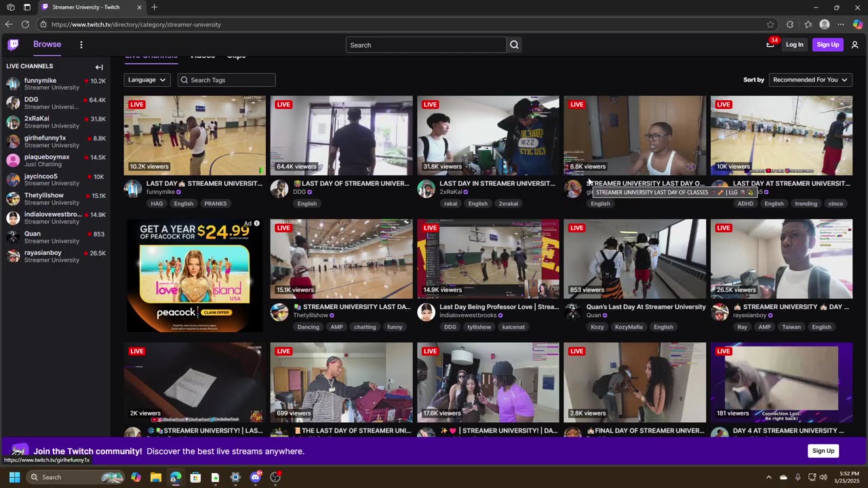
Task: Open Discord from the taskbar
Action: 256,477
